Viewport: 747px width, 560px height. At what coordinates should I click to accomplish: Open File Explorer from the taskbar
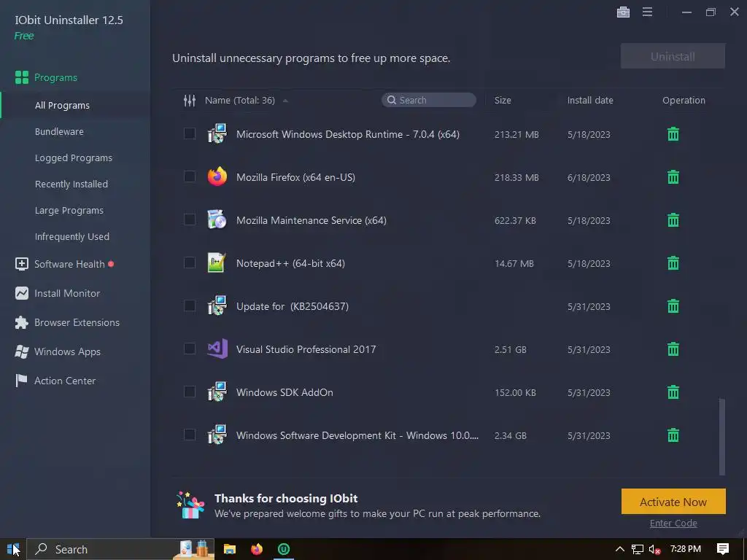click(230, 549)
